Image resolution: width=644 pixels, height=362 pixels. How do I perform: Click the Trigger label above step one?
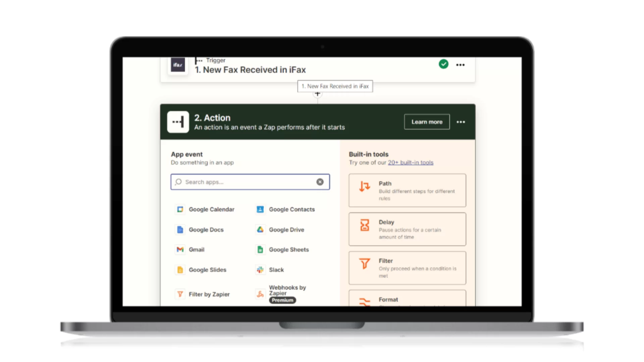216,60
